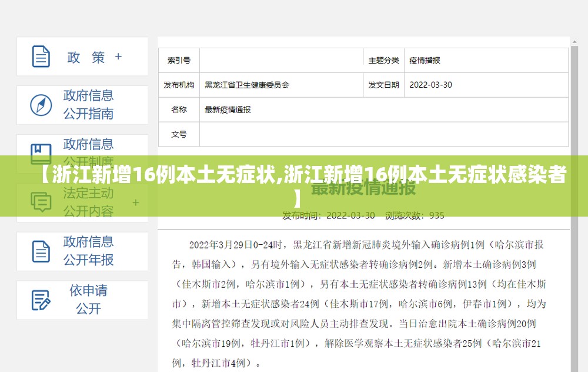Screen dimensions: 588x372
Task: Select the 2022-03-30 date cell
Action: pos(430,85)
